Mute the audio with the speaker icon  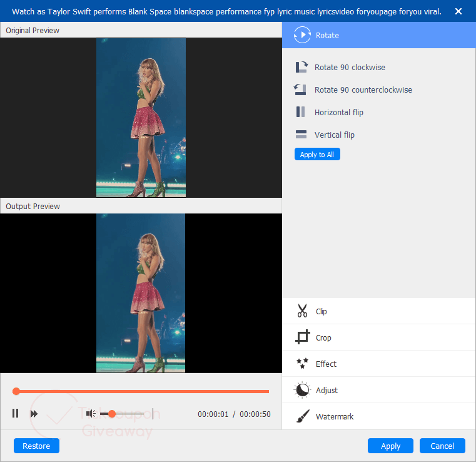click(91, 413)
